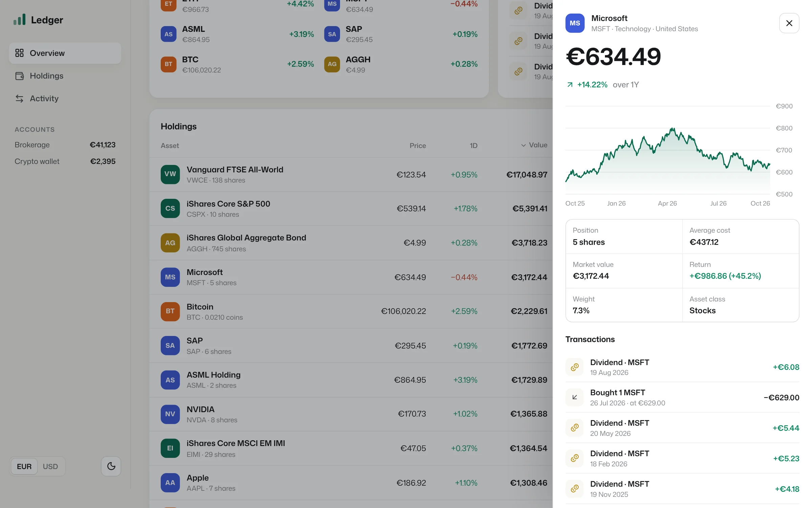The width and height of the screenshot is (812, 508).
Task: Toggle dark mode with moon icon
Action: coord(111,466)
